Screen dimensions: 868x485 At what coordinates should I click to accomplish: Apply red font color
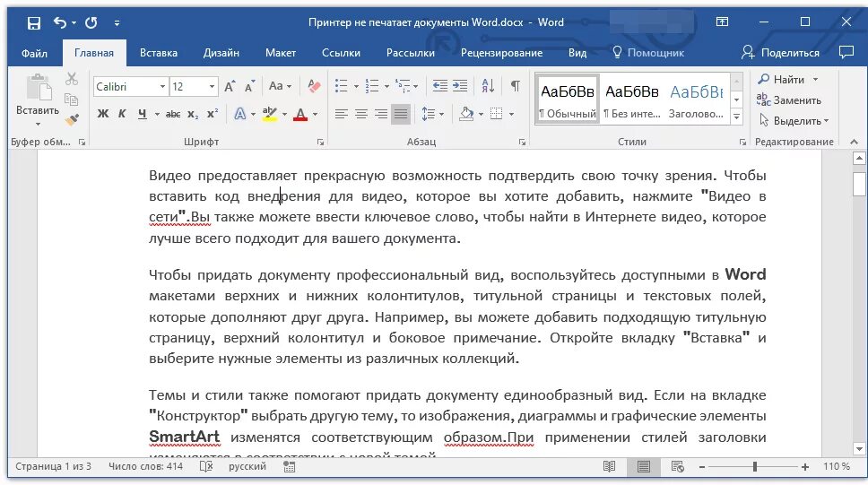[300, 114]
